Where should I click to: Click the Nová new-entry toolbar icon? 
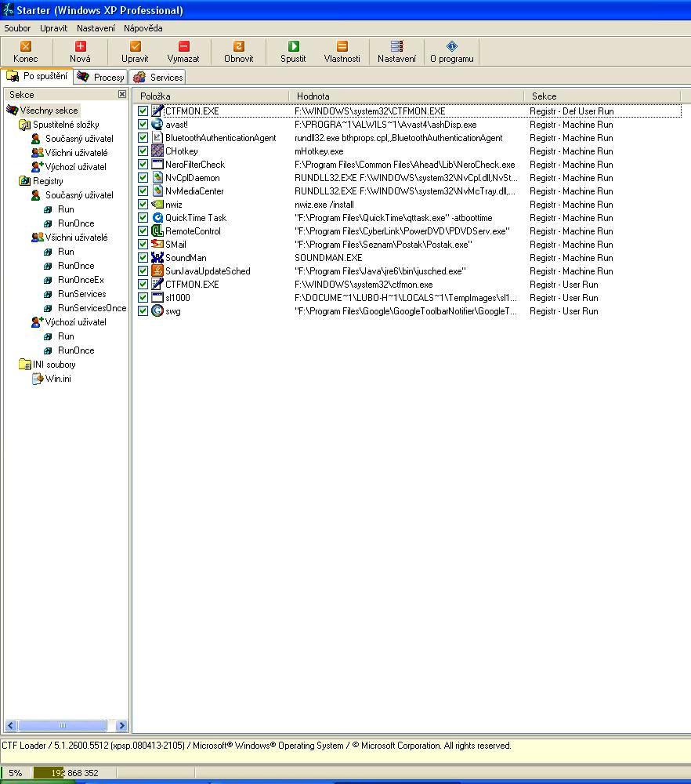click(x=80, y=46)
